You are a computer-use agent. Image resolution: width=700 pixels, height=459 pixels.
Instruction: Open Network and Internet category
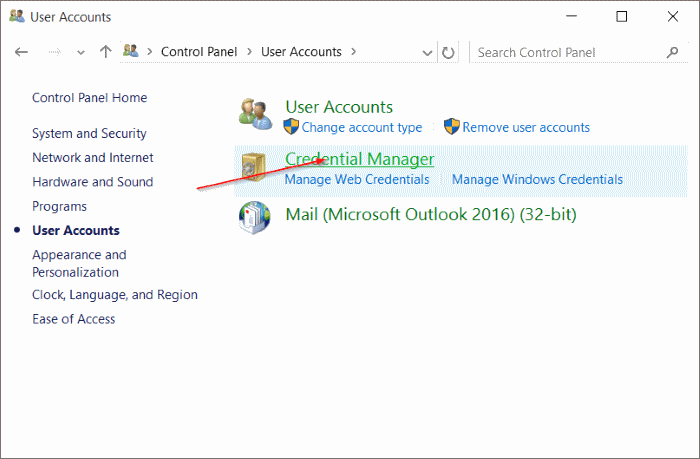point(93,158)
